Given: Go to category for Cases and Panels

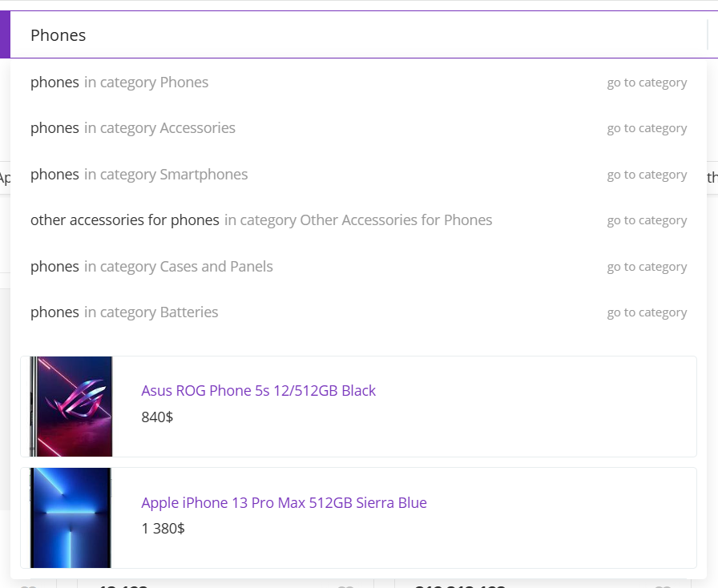Looking at the screenshot, I should (x=647, y=267).
